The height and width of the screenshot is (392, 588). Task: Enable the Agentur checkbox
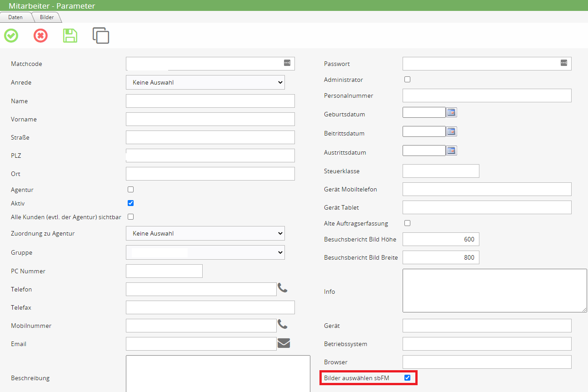(130, 189)
